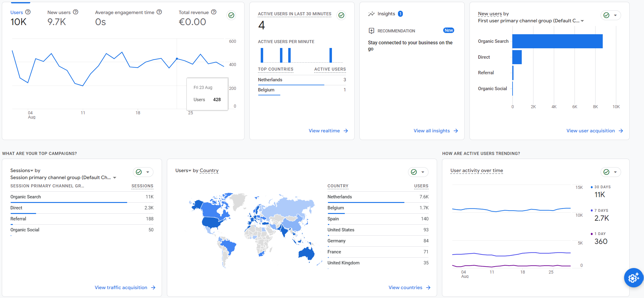The height and width of the screenshot is (298, 644).
Task: Click Germany row in country table
Action: tap(378, 241)
